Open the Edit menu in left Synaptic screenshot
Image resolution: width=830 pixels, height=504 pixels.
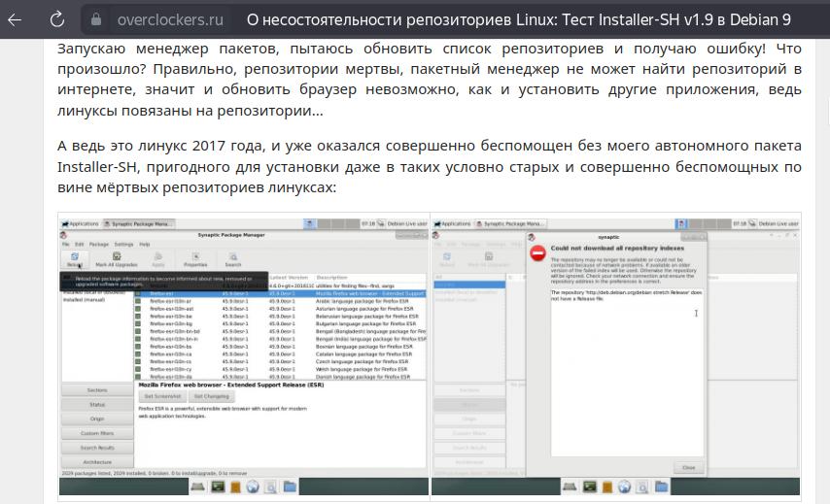click(x=80, y=245)
